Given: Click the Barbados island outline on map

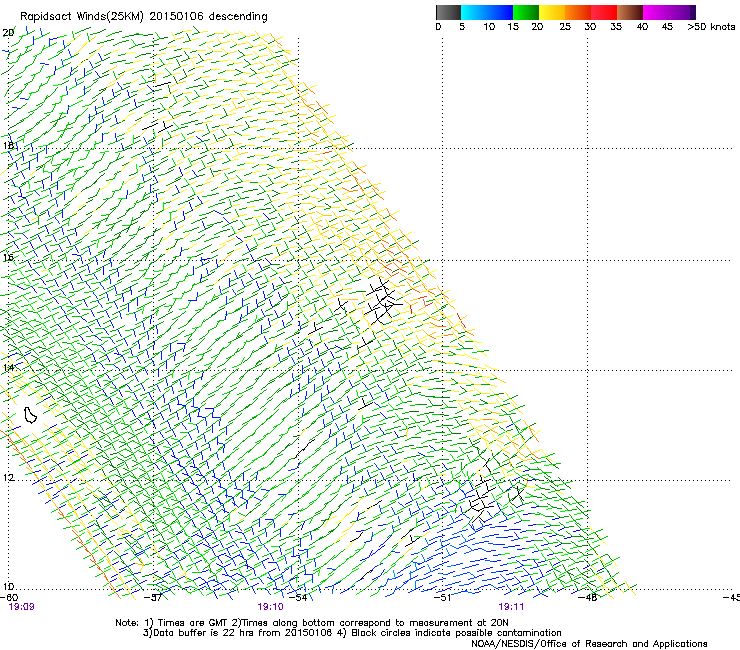Looking at the screenshot, I should point(30,415).
